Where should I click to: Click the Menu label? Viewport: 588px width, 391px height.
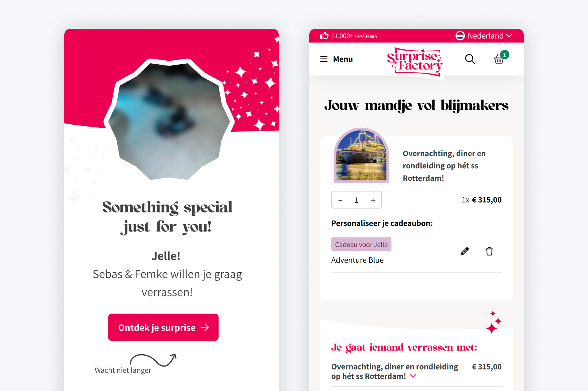(343, 59)
